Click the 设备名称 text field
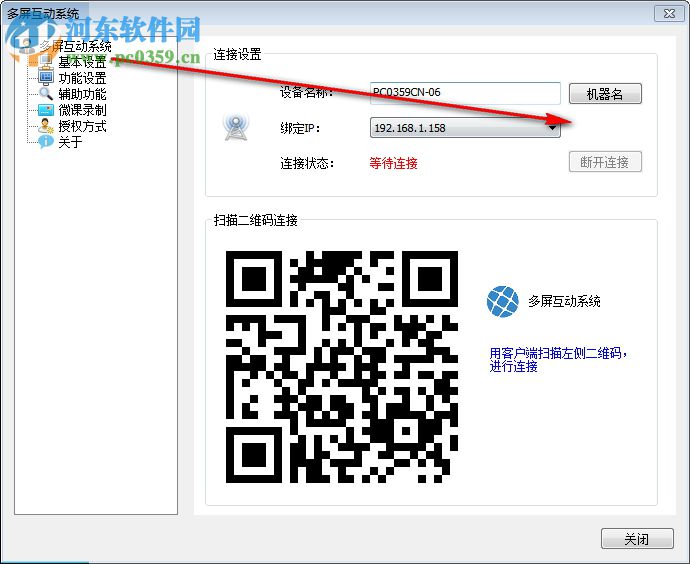Image resolution: width=690 pixels, height=564 pixels. click(465, 93)
